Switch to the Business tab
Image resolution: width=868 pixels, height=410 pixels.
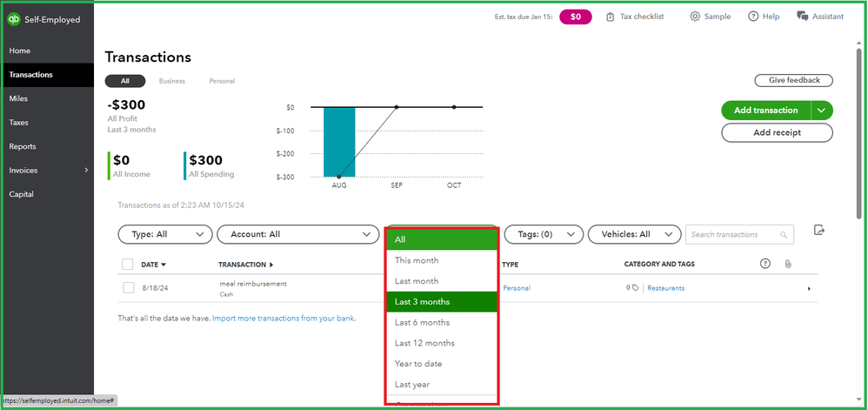(172, 81)
